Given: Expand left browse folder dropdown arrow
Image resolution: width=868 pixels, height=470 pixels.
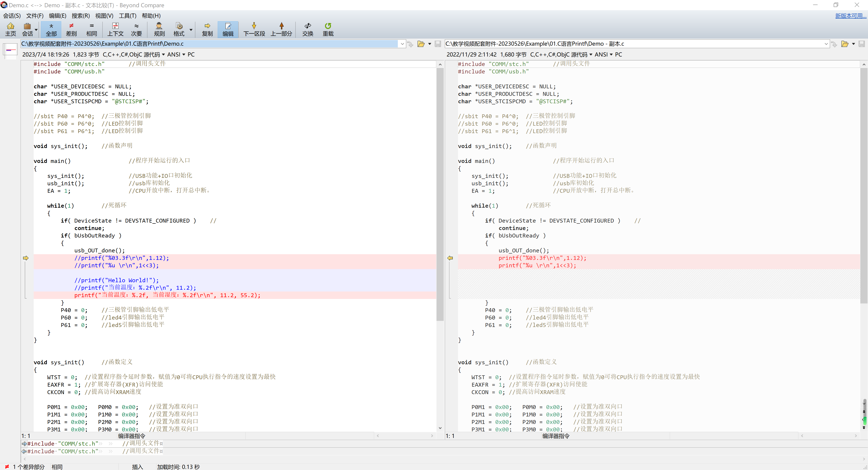Looking at the screenshot, I should 430,44.
